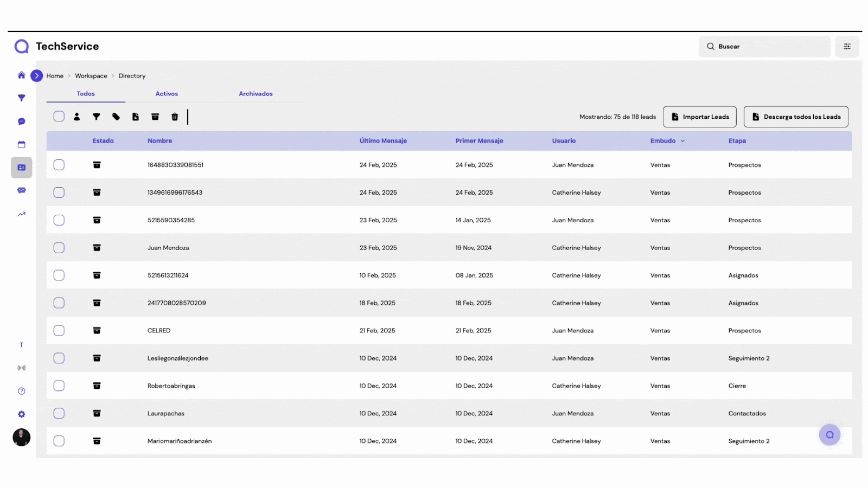
Task: Click the tag label icon in toolbar
Action: click(116, 117)
